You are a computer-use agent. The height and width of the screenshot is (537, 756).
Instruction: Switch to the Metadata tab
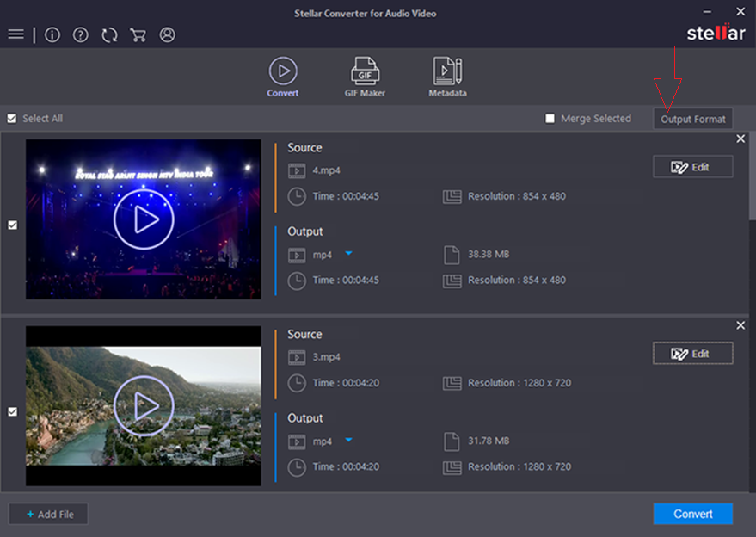click(x=447, y=77)
